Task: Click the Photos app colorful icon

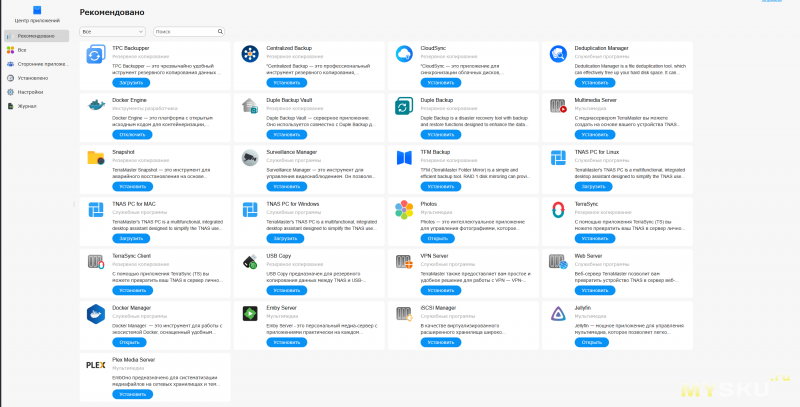Action: coord(405,210)
